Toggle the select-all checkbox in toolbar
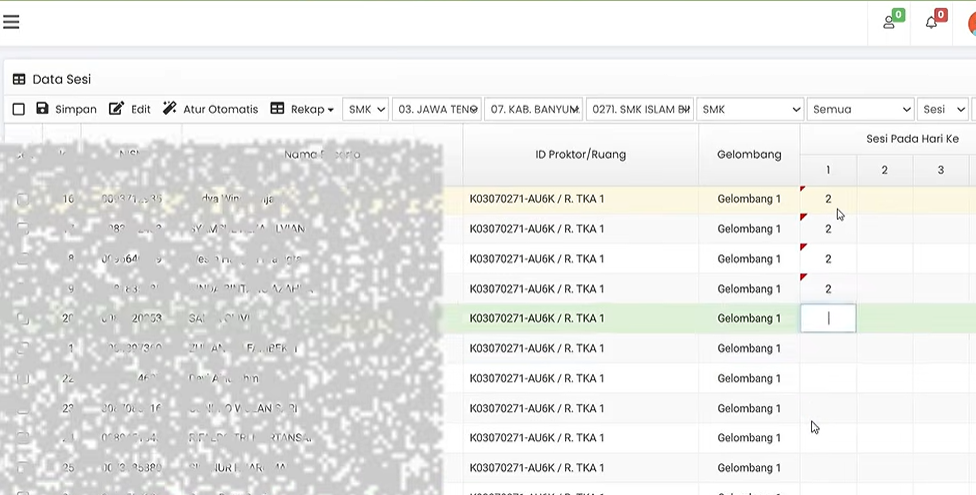Image resolution: width=976 pixels, height=495 pixels. click(19, 110)
